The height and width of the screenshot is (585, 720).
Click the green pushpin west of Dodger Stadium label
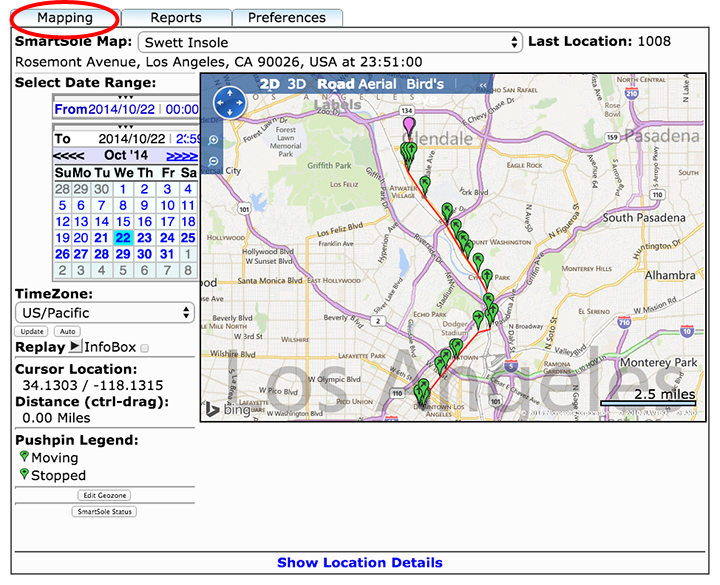[x=478, y=318]
